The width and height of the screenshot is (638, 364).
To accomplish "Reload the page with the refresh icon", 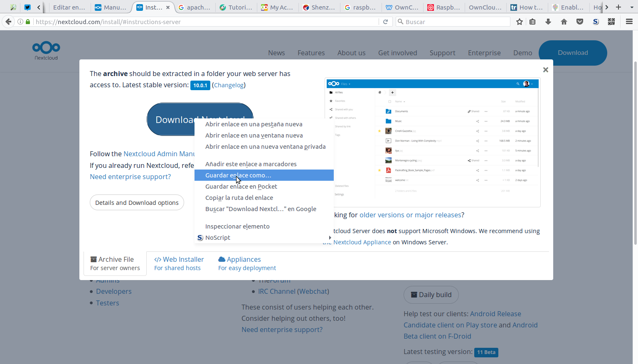I will pyautogui.click(x=386, y=22).
